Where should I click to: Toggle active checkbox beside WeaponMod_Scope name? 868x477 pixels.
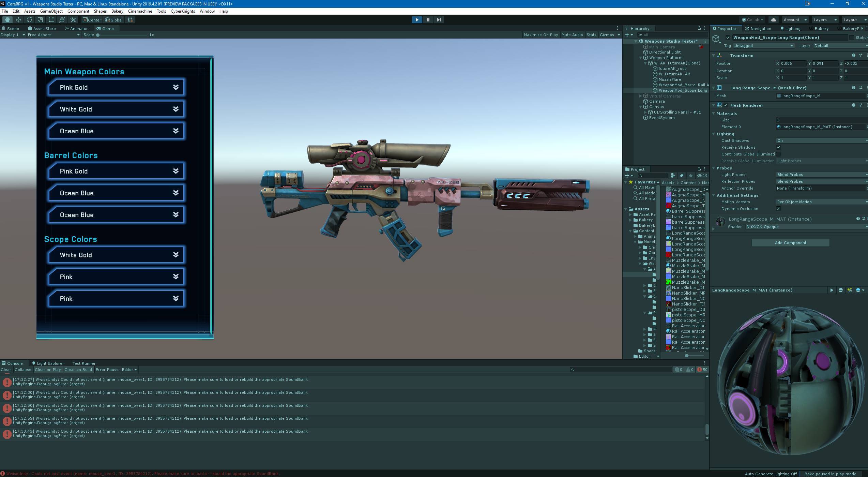point(728,38)
